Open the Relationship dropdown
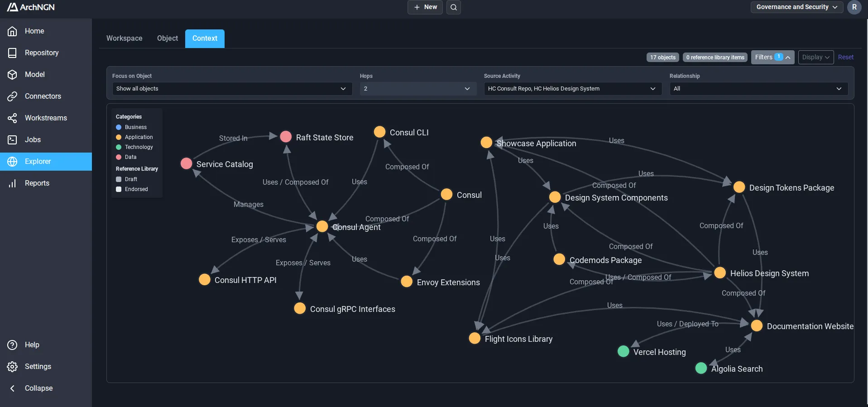Viewport: 868px width, 407px height. [x=759, y=89]
